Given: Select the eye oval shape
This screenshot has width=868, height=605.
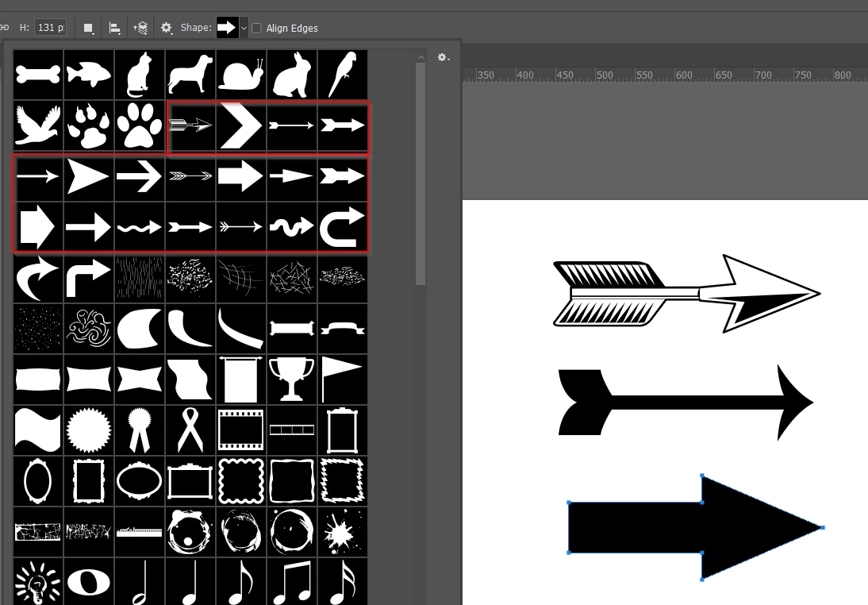Looking at the screenshot, I should 89,582.
